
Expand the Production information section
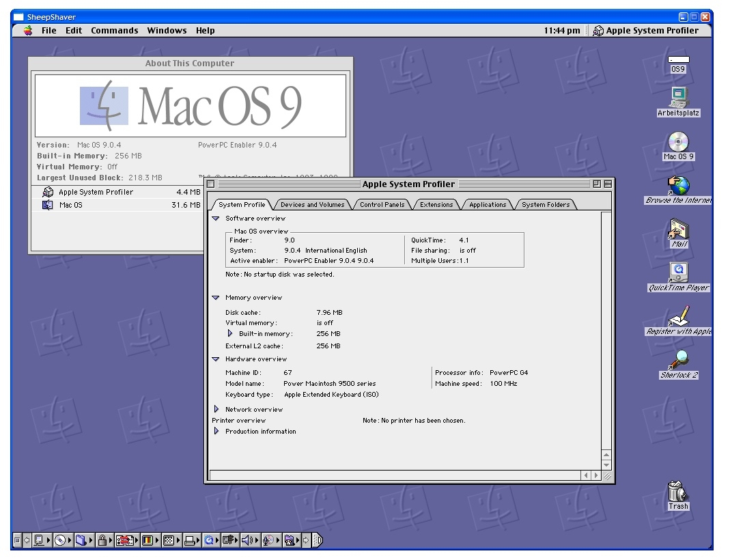pyautogui.click(x=216, y=431)
